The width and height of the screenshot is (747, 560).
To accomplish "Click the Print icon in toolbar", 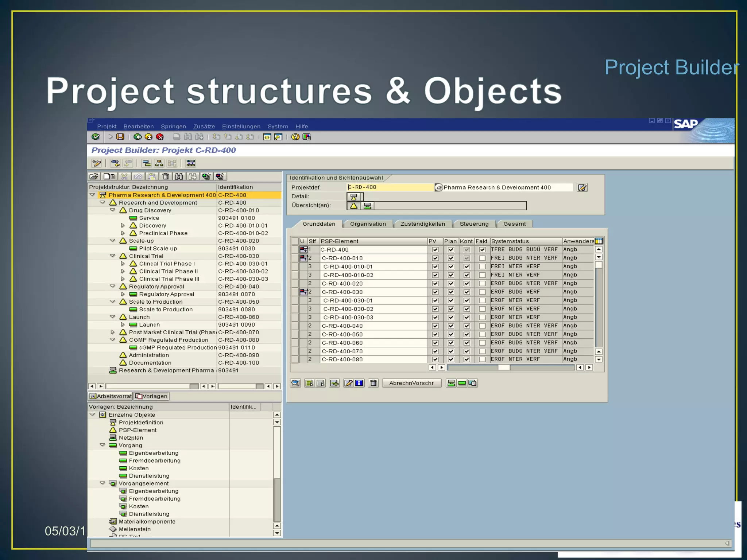I will pos(177,137).
